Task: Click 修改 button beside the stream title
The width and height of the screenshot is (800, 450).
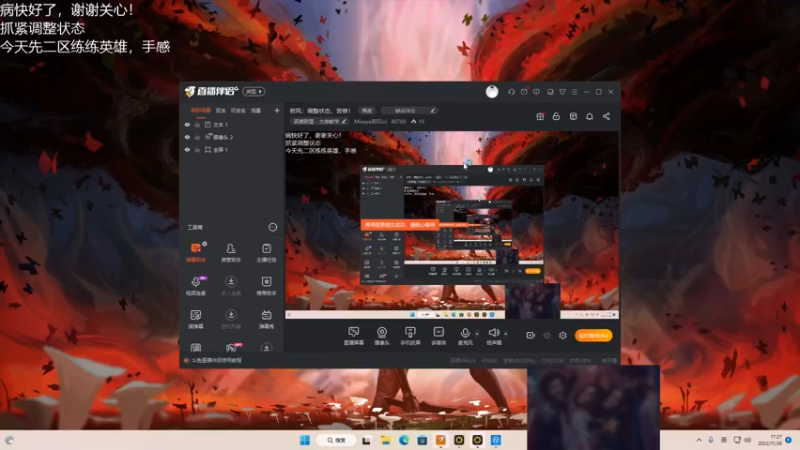Action: point(367,110)
